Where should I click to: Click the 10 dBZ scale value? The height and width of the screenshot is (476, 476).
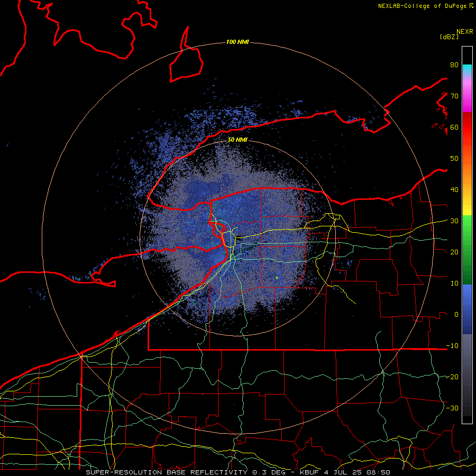click(454, 283)
